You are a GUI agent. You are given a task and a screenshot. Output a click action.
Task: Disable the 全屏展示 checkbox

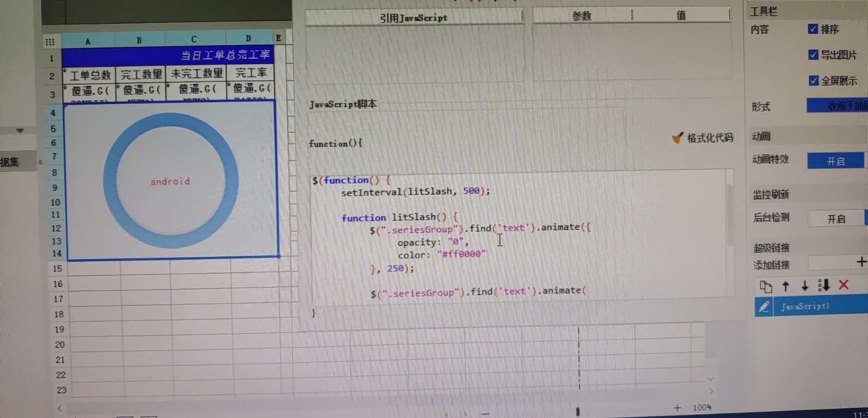pos(813,80)
